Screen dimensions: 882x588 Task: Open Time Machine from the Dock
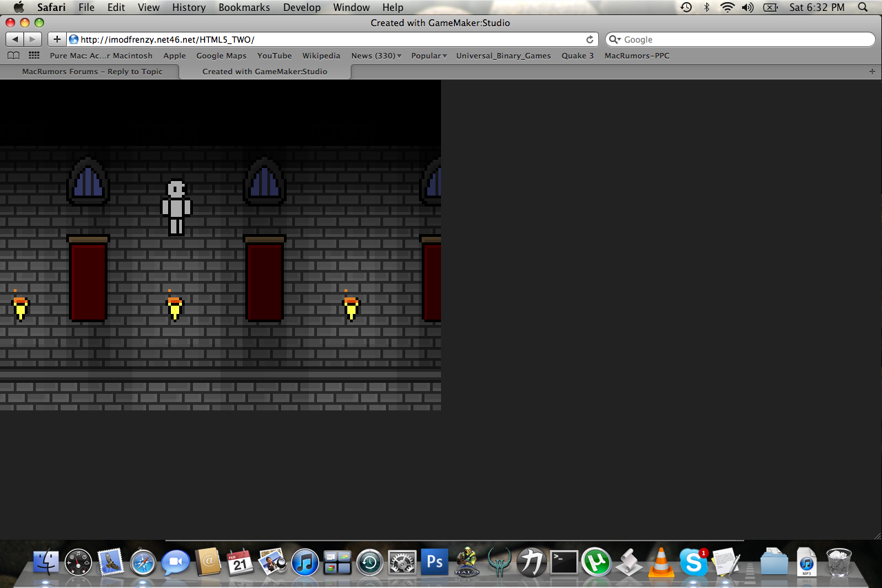click(370, 563)
